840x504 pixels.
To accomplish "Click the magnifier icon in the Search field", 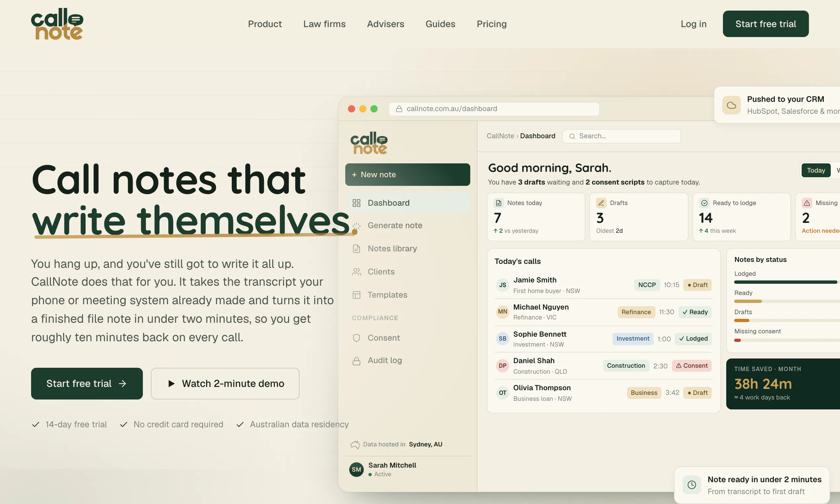I will pyautogui.click(x=572, y=136).
